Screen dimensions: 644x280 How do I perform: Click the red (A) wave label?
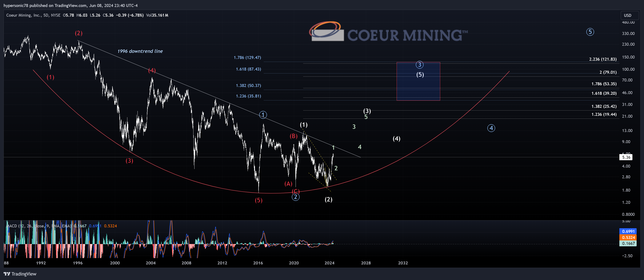[288, 184]
